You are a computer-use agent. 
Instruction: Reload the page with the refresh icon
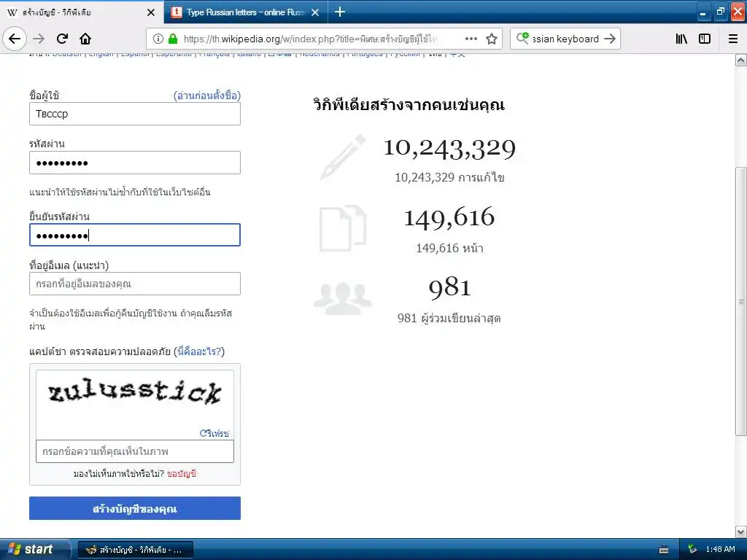63,39
